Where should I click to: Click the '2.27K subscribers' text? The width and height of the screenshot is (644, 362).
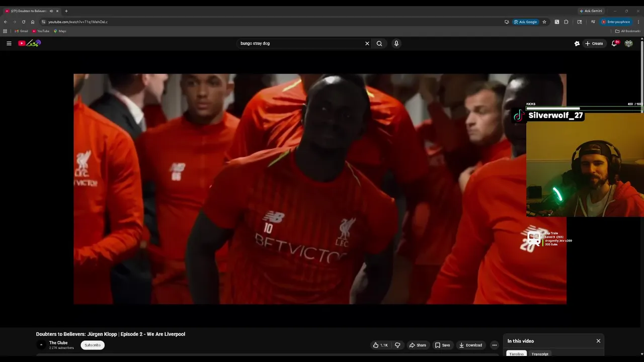[61, 348]
